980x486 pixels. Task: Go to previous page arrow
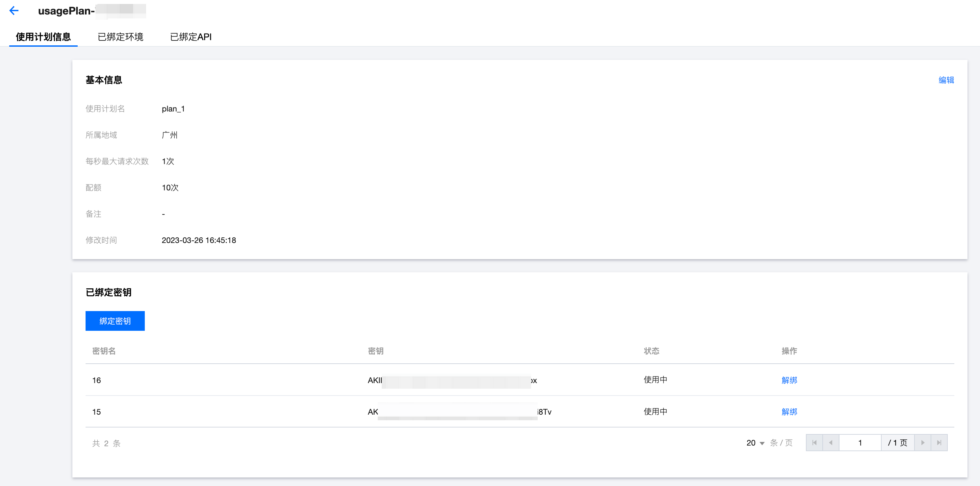pos(831,443)
